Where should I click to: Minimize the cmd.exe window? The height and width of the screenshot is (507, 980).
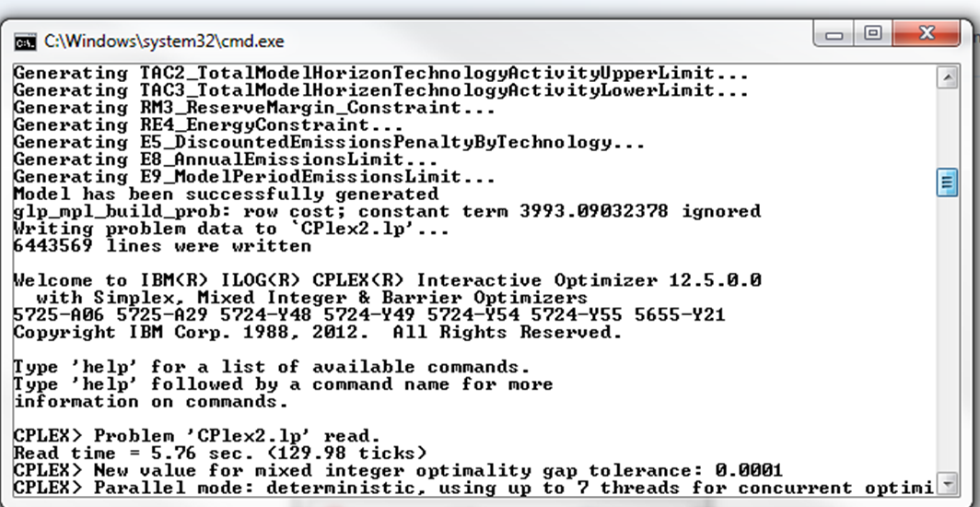[834, 34]
